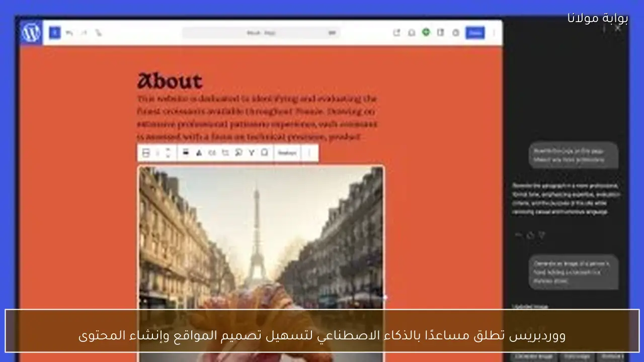Click the preview icon in top toolbar

396,33
